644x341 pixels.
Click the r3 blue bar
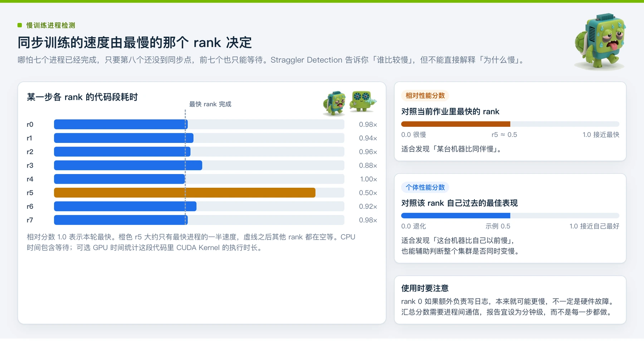(128, 165)
